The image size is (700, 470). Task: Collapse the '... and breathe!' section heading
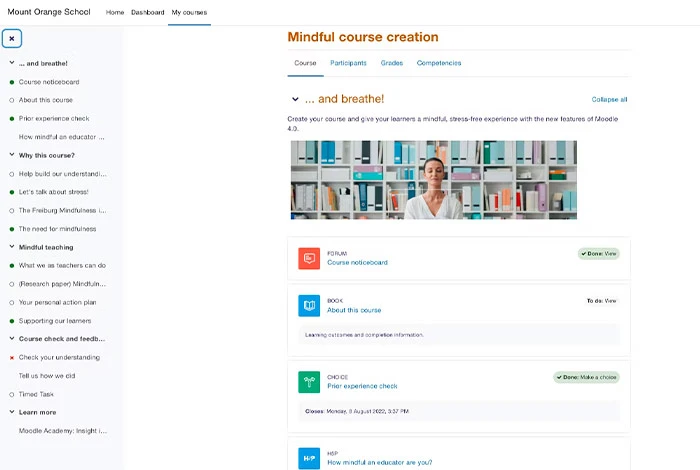tap(295, 99)
